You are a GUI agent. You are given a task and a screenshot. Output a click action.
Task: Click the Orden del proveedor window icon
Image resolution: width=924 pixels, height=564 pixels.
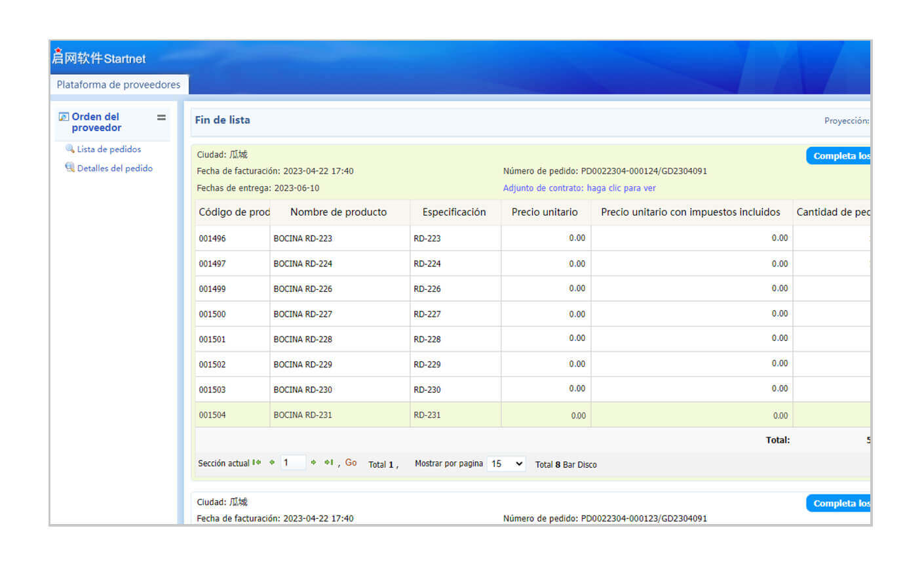pos(64,117)
